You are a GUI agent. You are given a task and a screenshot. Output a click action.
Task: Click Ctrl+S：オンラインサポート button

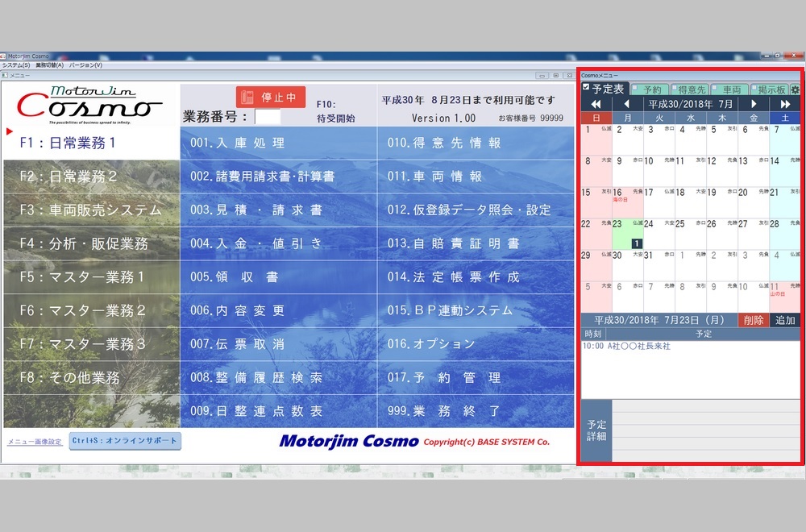(125, 441)
